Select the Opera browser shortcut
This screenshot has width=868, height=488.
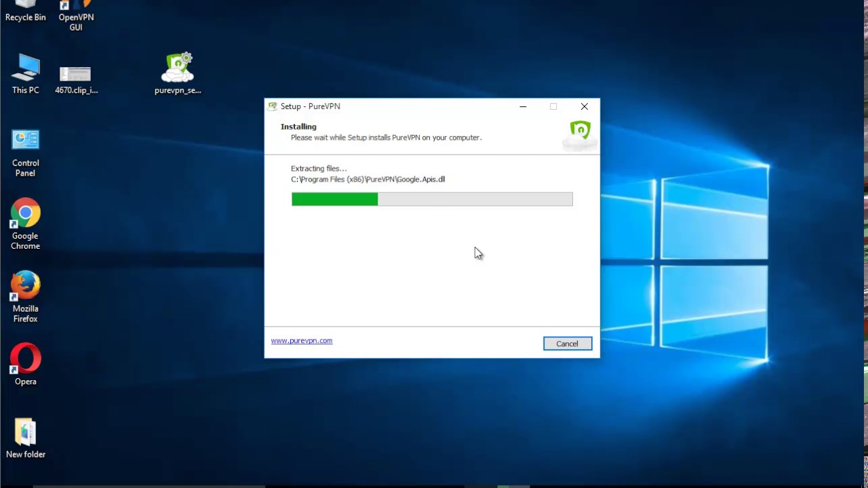coord(25,365)
